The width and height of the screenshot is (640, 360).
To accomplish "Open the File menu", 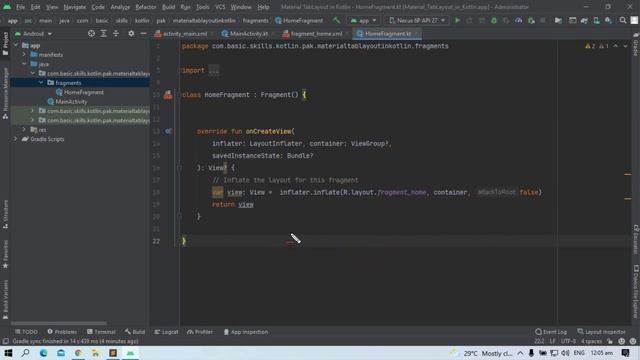I will click(20, 7).
